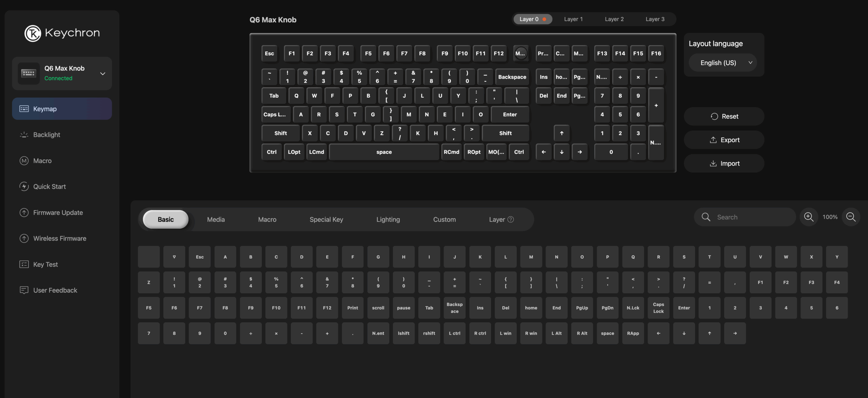Open Backlight settings in sidebar
The width and height of the screenshot is (868, 398).
[46, 135]
